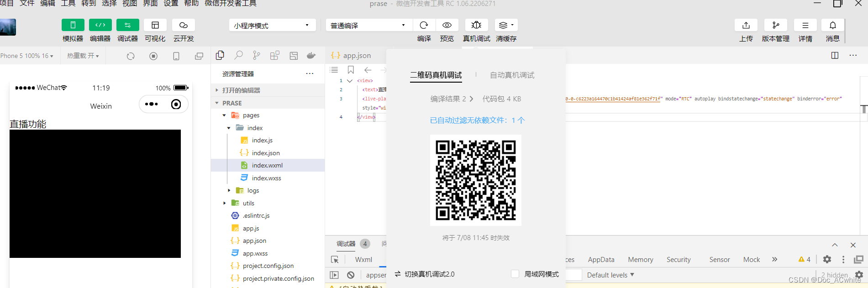Viewport: 868px width, 288px height.
Task: Click the simulator phone device icon
Action: [x=176, y=56]
